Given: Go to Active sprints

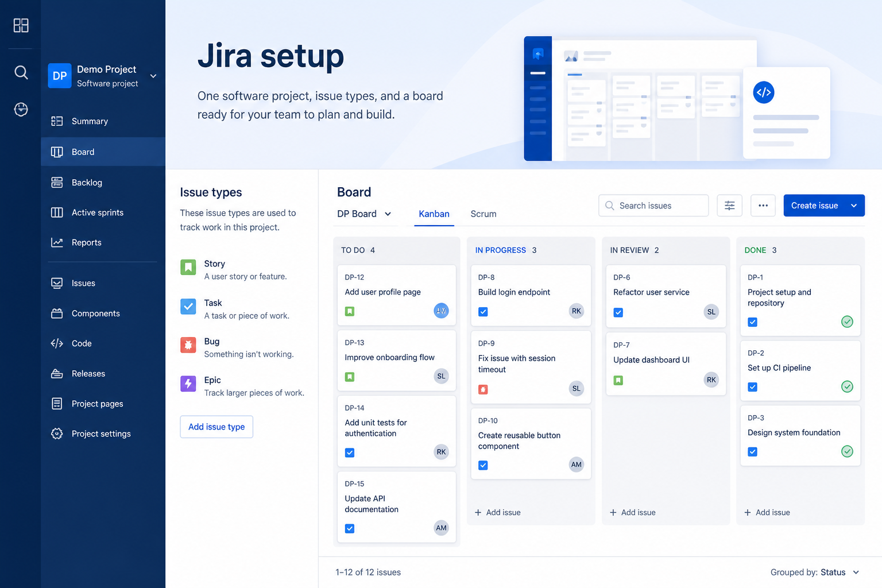Looking at the screenshot, I should pos(103,212).
